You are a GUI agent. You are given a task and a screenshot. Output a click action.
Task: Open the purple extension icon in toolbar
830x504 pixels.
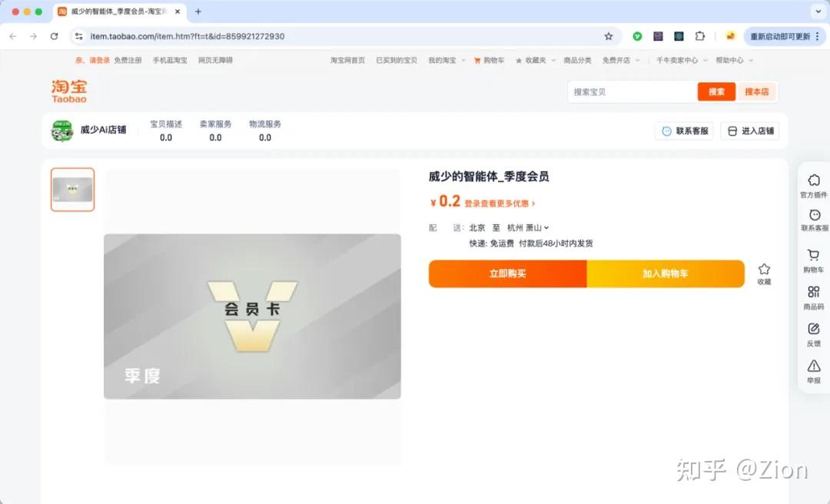(x=658, y=37)
